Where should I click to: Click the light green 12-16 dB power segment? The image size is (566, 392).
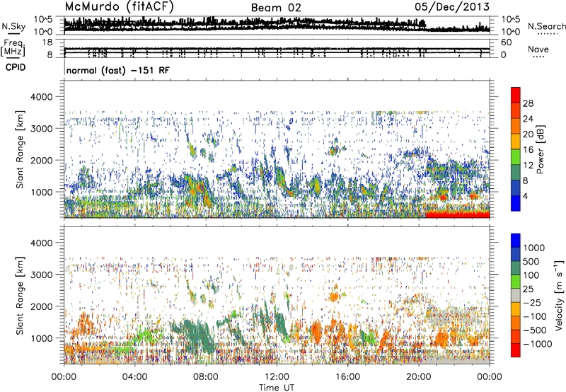(516, 156)
